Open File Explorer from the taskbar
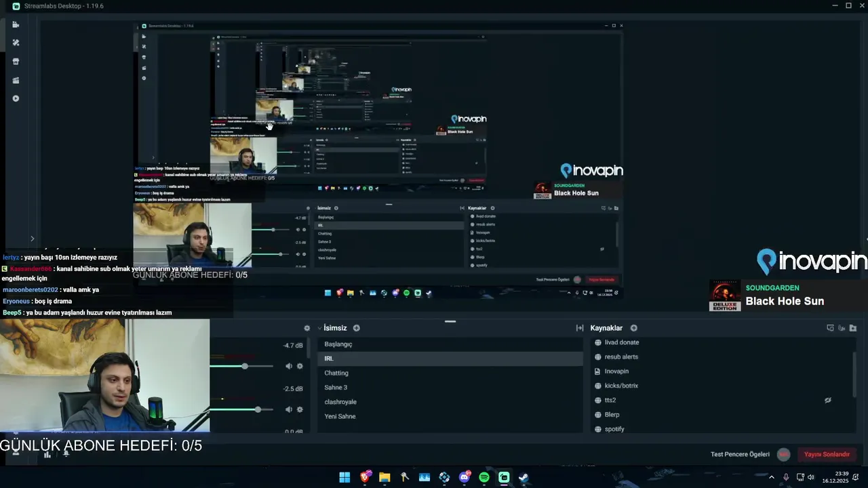The width and height of the screenshot is (868, 488). [x=384, y=477]
